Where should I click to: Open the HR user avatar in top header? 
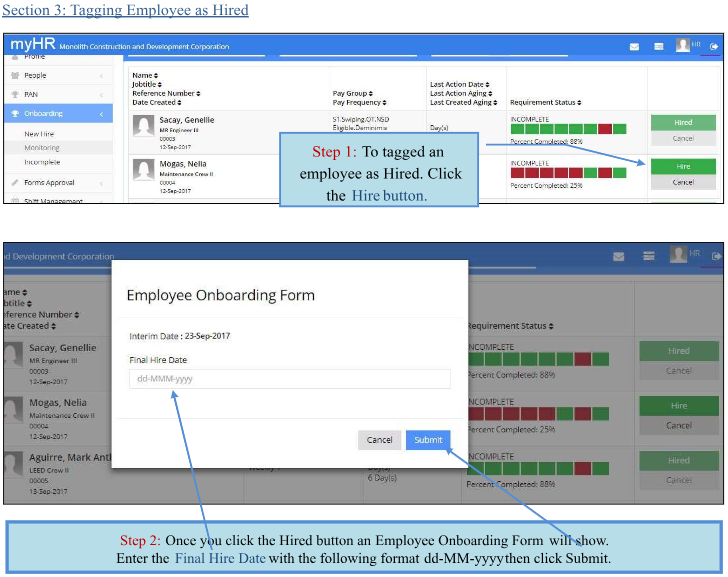click(682, 45)
